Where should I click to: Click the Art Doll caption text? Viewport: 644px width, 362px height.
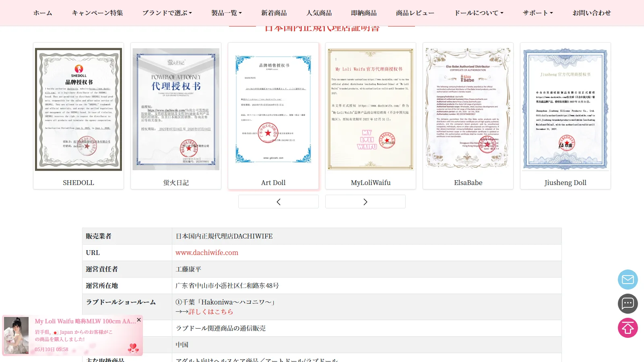tap(273, 183)
